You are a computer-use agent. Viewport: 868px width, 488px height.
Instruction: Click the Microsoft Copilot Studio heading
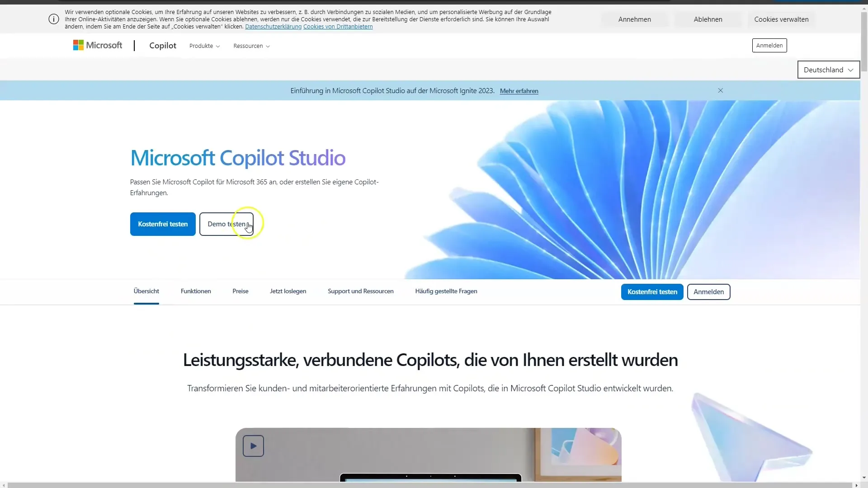tap(238, 158)
